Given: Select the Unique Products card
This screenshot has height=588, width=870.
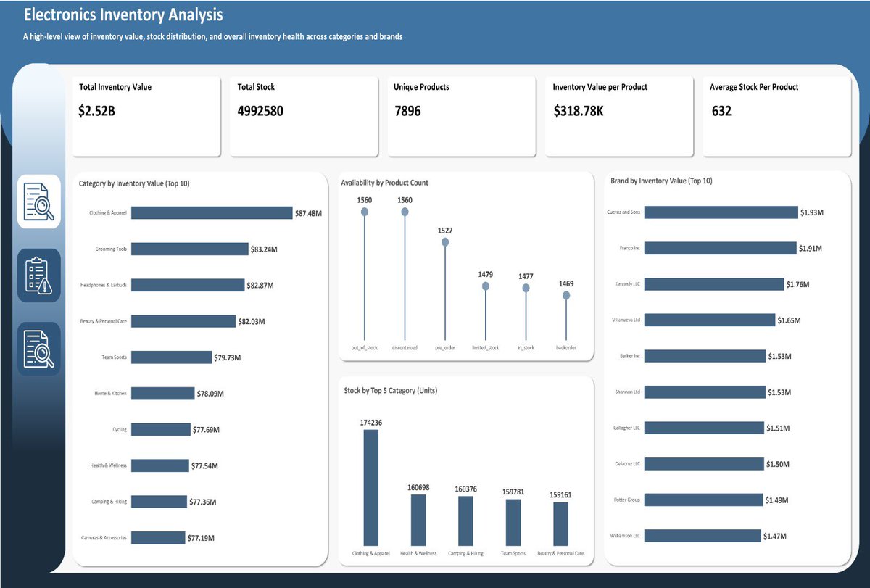Looking at the screenshot, I should (x=461, y=116).
